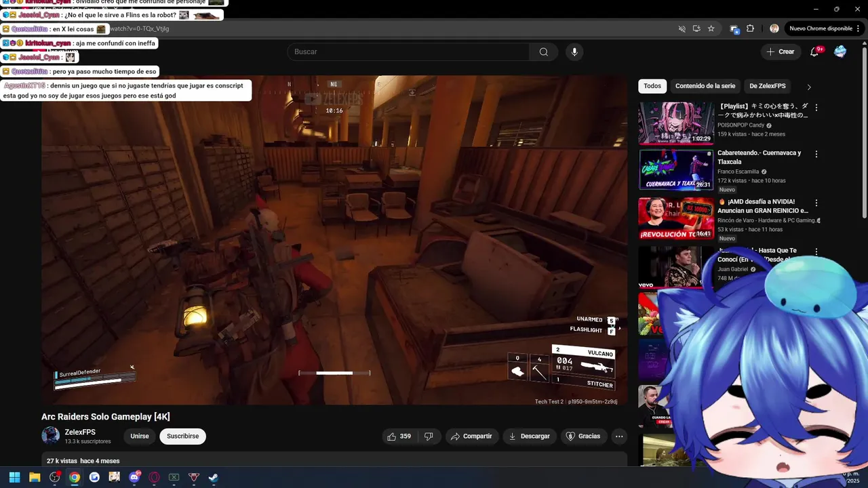Click the Franco Escamilla channel name

(x=739, y=171)
